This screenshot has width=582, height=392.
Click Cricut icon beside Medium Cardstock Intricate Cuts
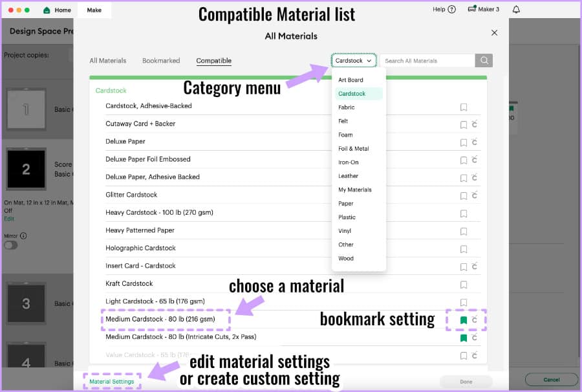(475, 338)
